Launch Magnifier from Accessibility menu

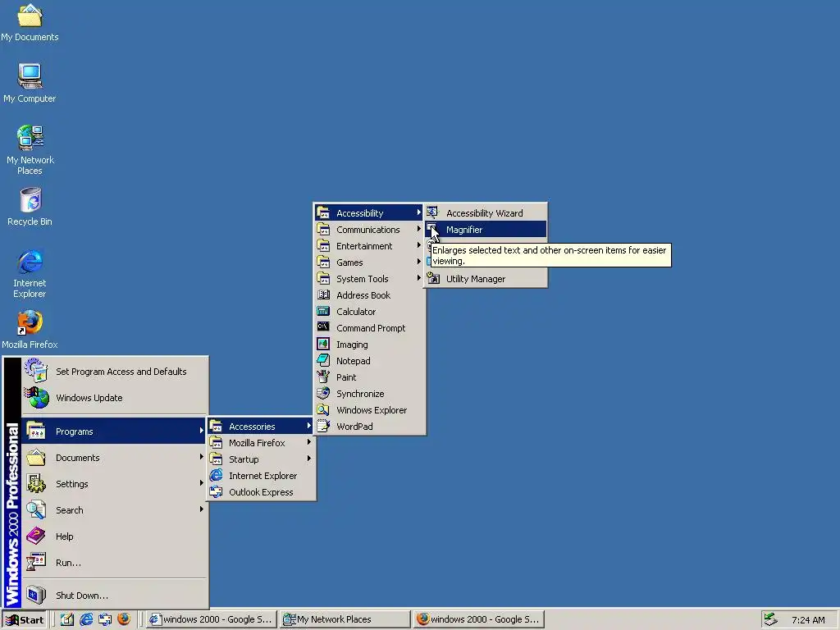click(x=486, y=230)
